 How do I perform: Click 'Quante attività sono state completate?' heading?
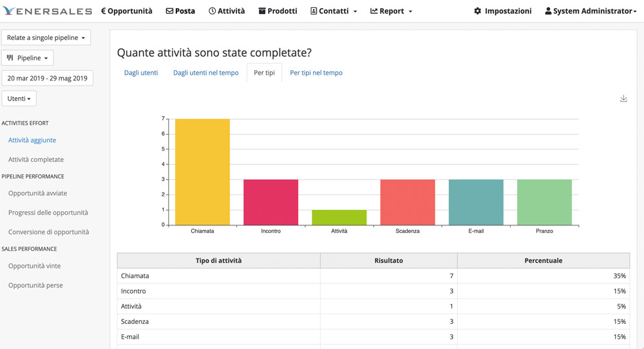tap(214, 53)
